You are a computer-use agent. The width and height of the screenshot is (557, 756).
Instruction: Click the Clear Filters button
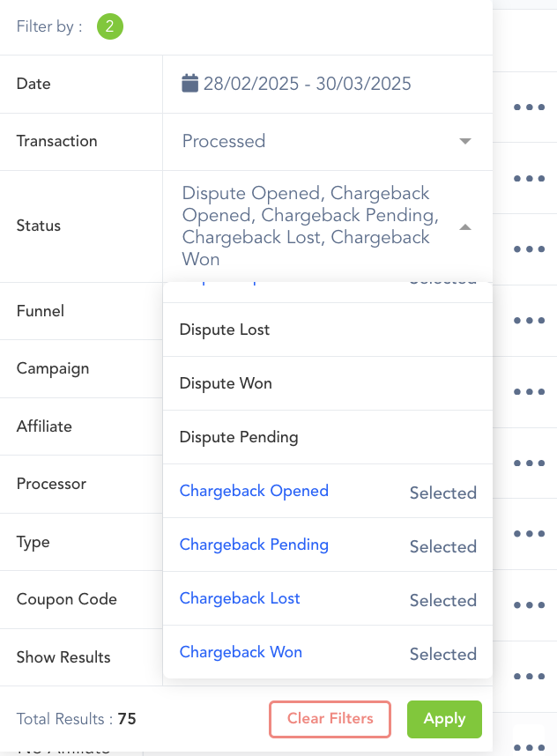click(330, 719)
